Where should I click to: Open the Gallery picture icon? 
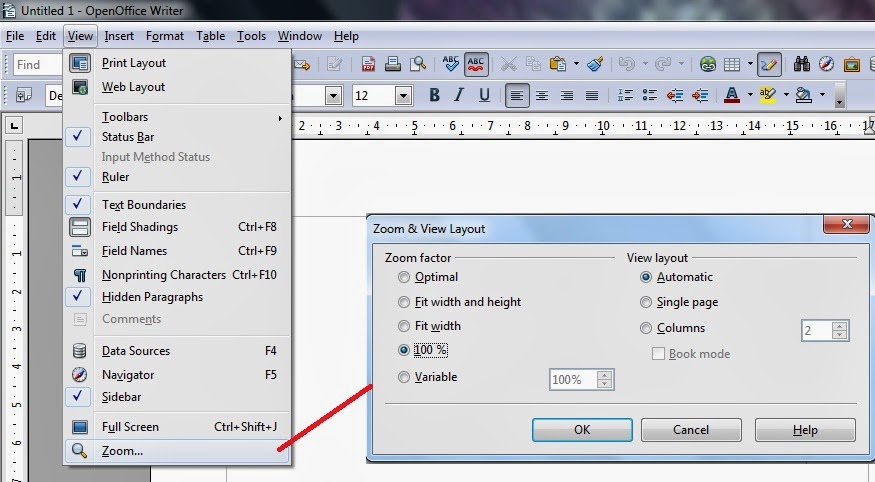click(x=852, y=64)
